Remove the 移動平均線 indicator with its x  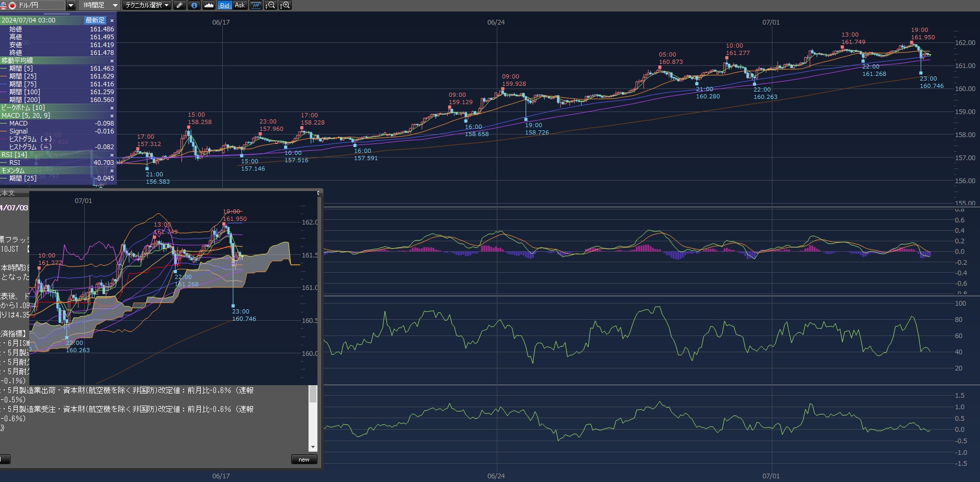click(112, 61)
